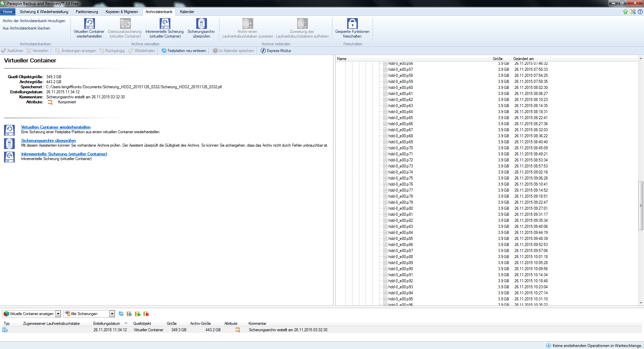Click the scroll down arrow of file list
The height and width of the screenshot is (349, 644).
point(641,303)
